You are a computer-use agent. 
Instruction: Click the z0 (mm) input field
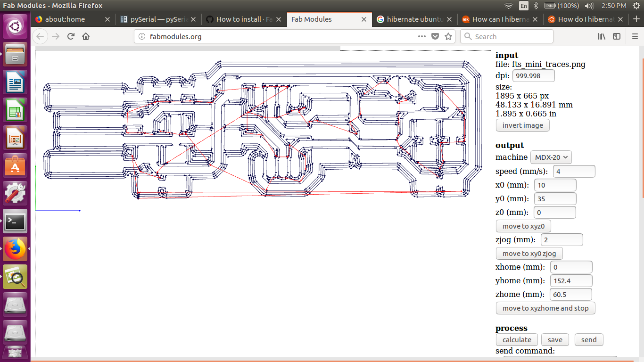tap(555, 213)
